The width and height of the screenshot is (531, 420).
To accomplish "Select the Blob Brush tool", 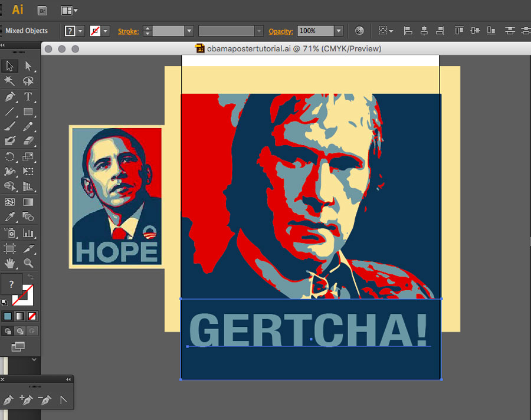I will tap(9, 140).
